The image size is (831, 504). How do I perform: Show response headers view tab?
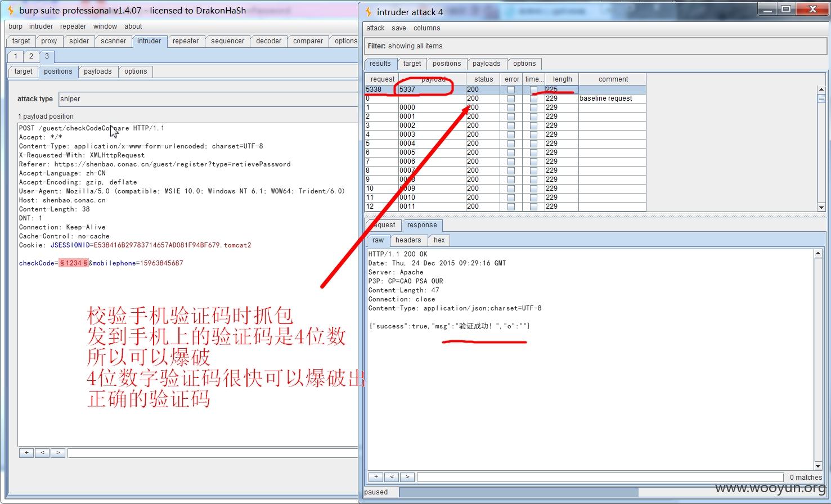(x=408, y=240)
